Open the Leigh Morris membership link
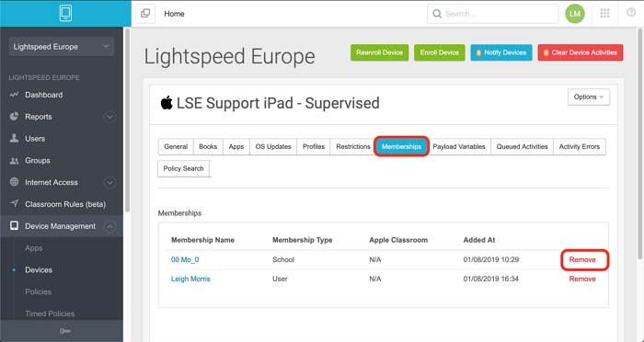 (190, 279)
